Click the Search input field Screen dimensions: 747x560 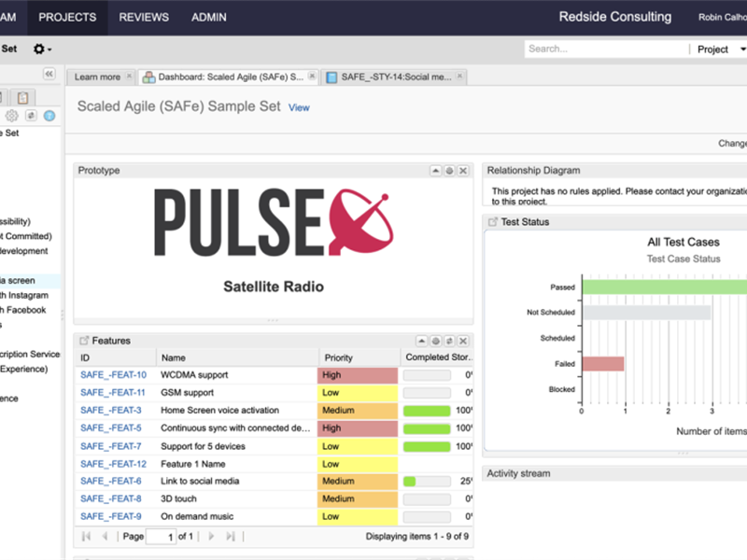(x=607, y=49)
